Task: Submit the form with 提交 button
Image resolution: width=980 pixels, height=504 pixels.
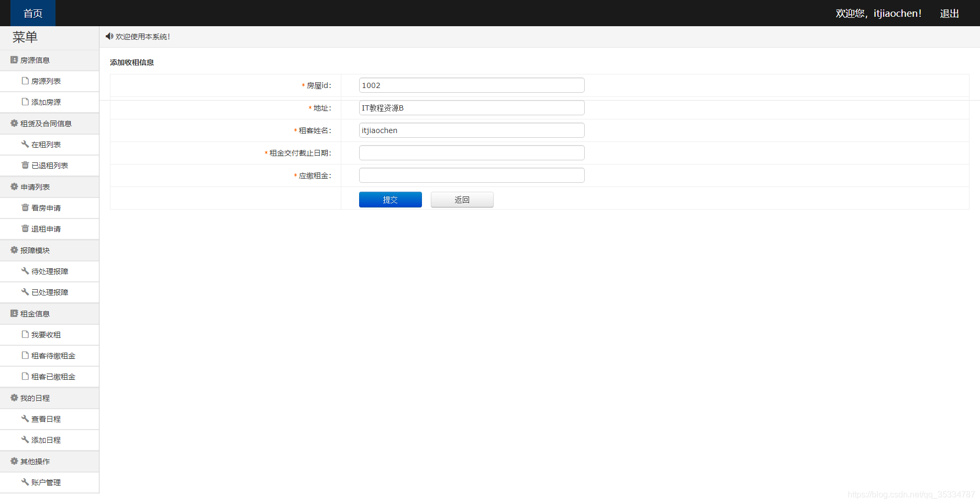Action: (391, 200)
